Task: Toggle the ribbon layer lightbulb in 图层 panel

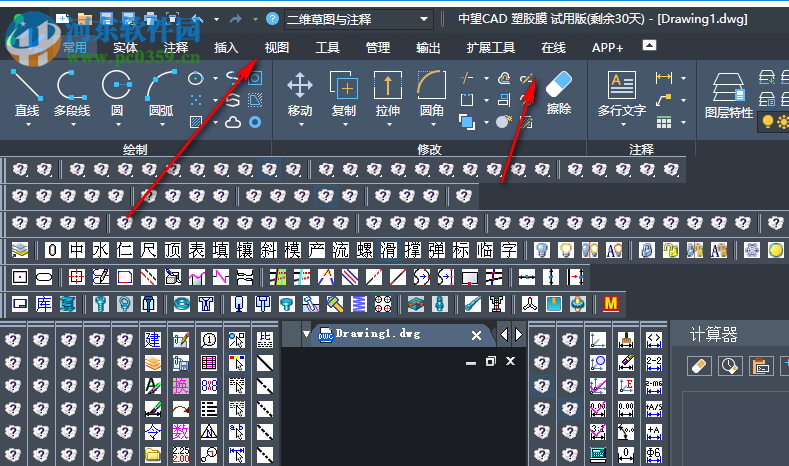Action: pos(768,122)
